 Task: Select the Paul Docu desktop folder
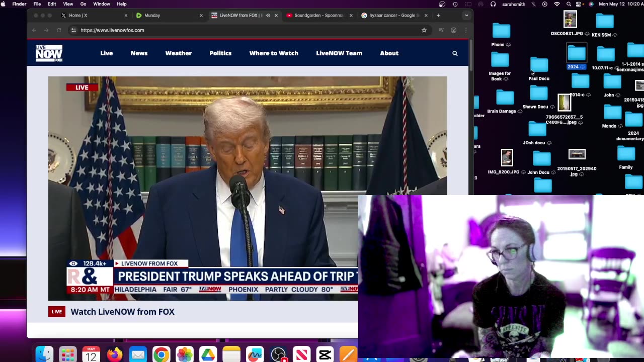point(539,69)
